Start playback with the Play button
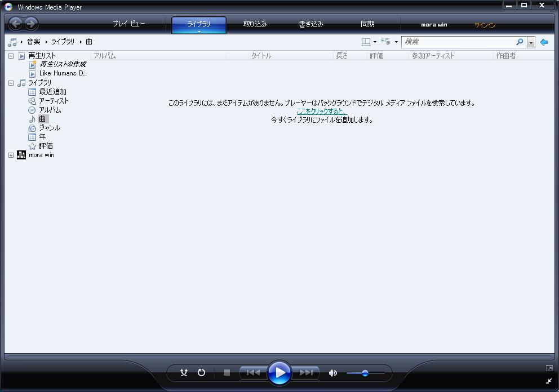559x392 pixels. click(279, 373)
